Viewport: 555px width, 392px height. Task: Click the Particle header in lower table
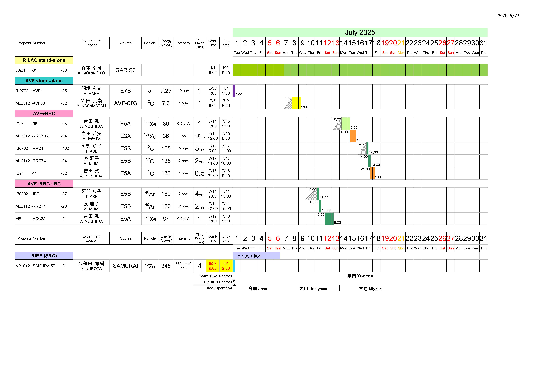[150, 238]
